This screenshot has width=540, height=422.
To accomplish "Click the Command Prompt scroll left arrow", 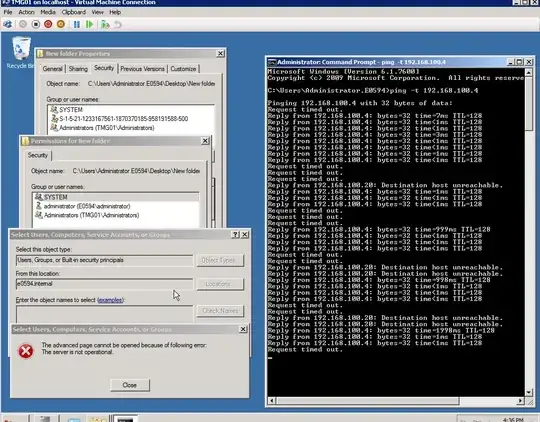I will (x=272, y=401).
